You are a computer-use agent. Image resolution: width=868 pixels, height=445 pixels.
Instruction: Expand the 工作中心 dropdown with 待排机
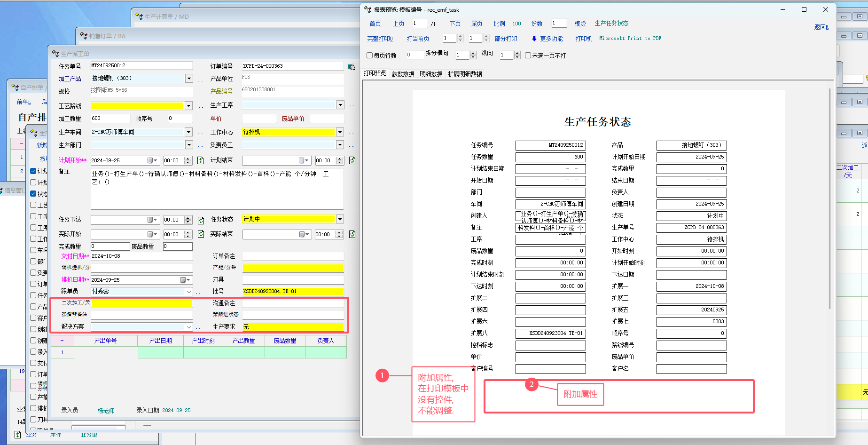(340, 132)
